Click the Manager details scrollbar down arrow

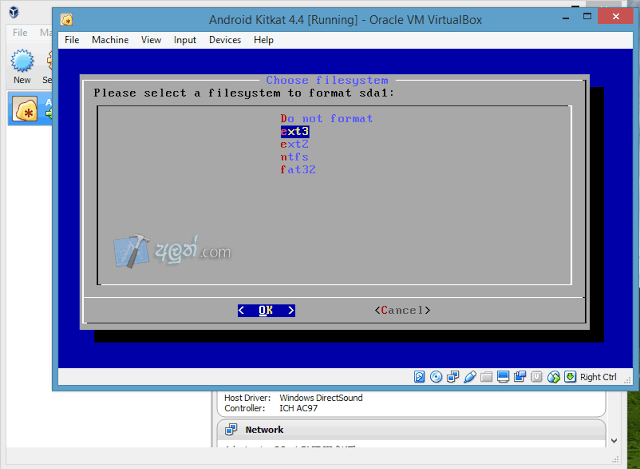[614, 441]
